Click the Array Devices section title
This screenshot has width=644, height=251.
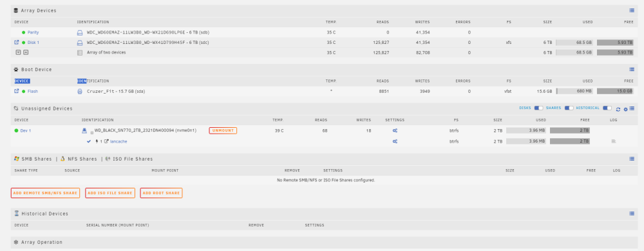(39, 10)
